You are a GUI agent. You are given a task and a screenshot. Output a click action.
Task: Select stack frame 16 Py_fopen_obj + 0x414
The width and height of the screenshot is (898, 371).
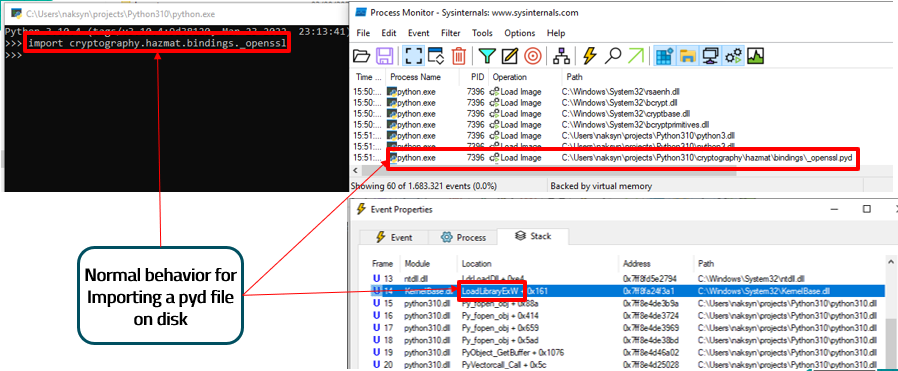[627, 315]
